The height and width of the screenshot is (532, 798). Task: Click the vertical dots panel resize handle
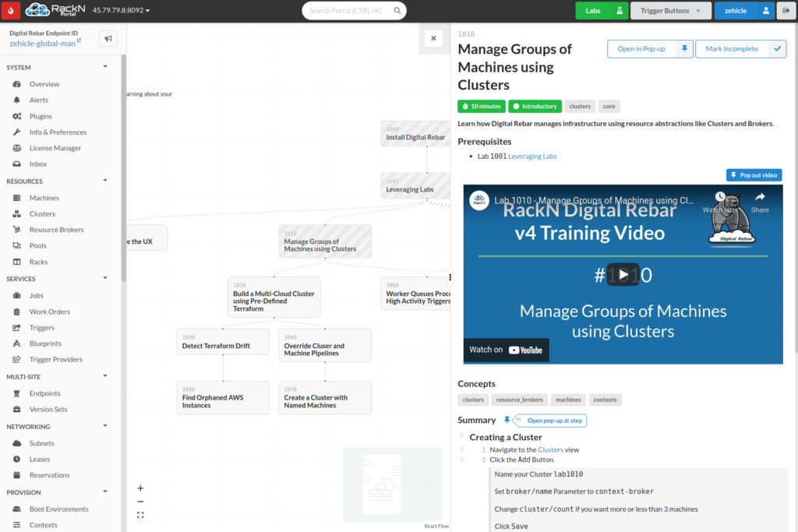[450, 277]
